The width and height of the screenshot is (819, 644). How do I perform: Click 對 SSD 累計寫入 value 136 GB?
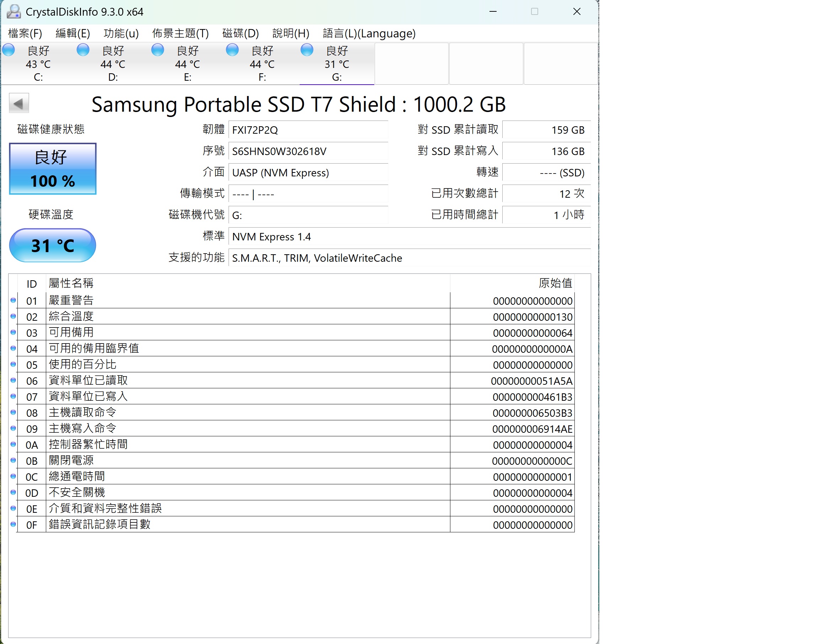coord(546,151)
